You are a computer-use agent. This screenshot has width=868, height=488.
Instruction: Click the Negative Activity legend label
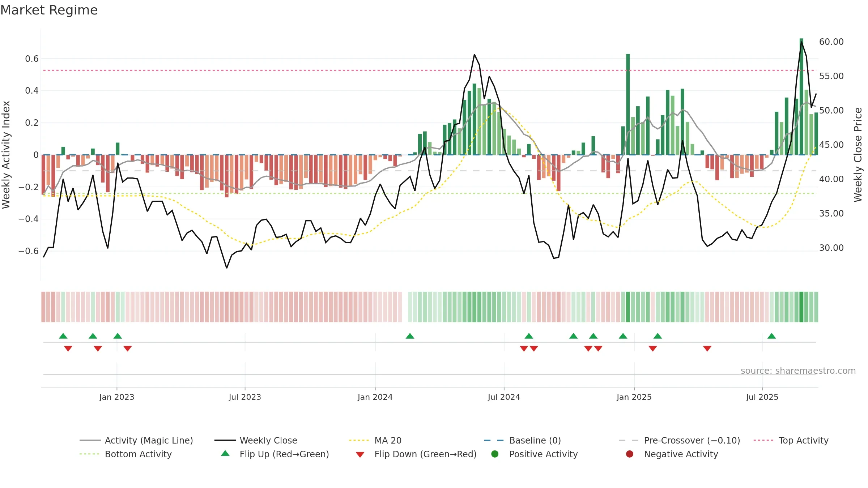pos(681,454)
